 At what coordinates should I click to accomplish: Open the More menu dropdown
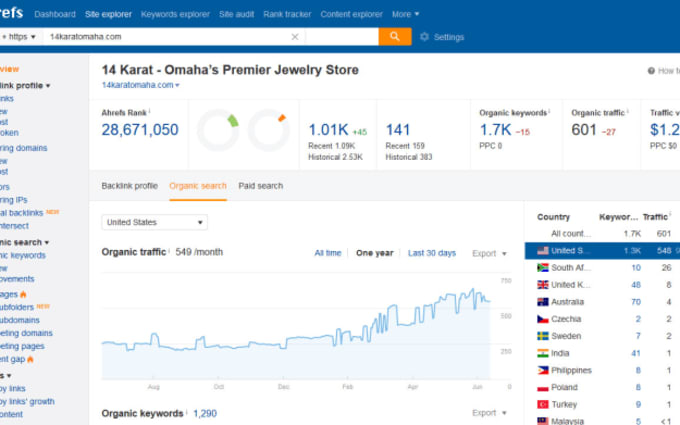(405, 14)
